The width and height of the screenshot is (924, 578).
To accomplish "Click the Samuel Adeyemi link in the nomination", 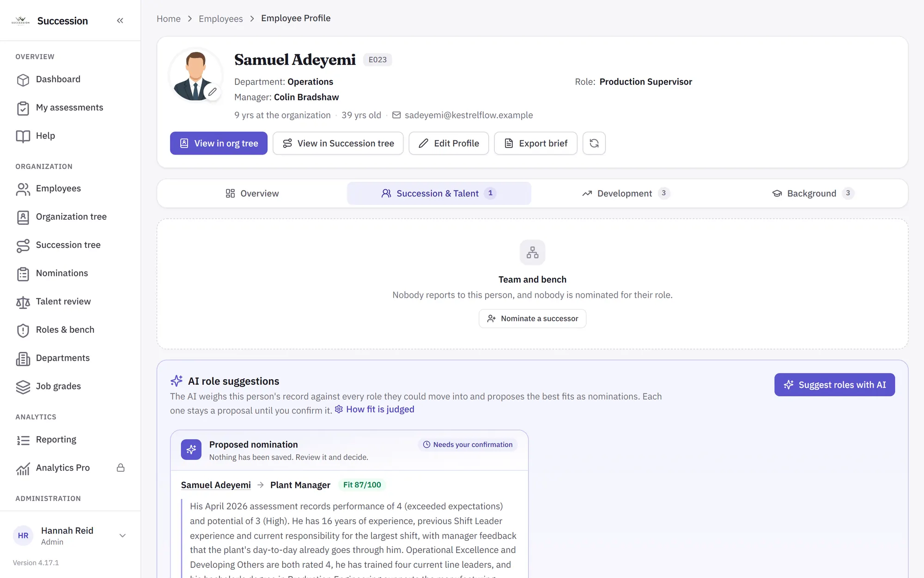I will tap(216, 485).
